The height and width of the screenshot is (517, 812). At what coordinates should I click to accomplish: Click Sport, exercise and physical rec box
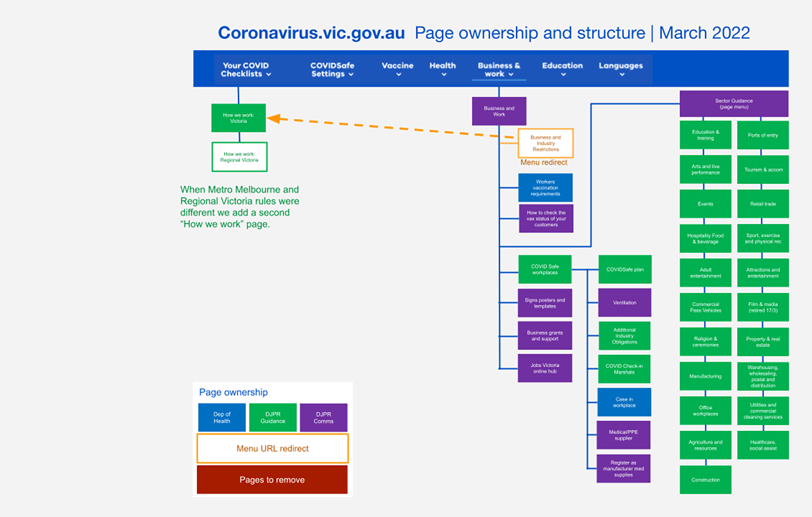click(x=763, y=238)
